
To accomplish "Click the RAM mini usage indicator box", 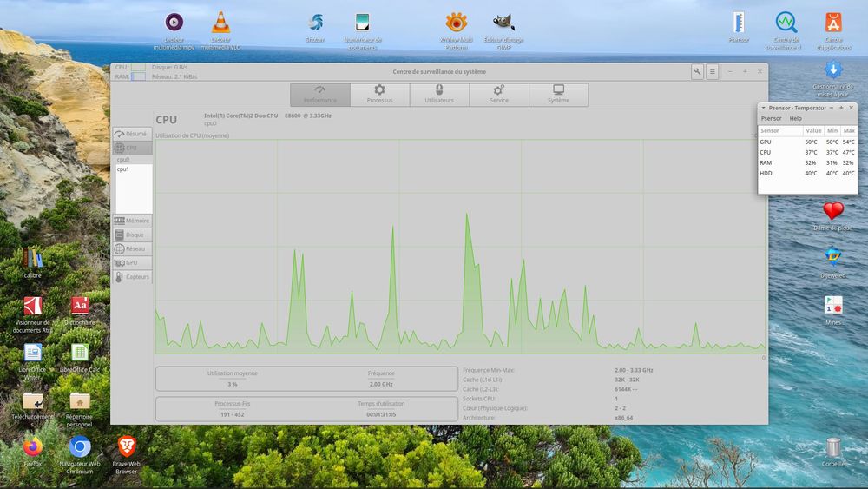I will (x=138, y=76).
